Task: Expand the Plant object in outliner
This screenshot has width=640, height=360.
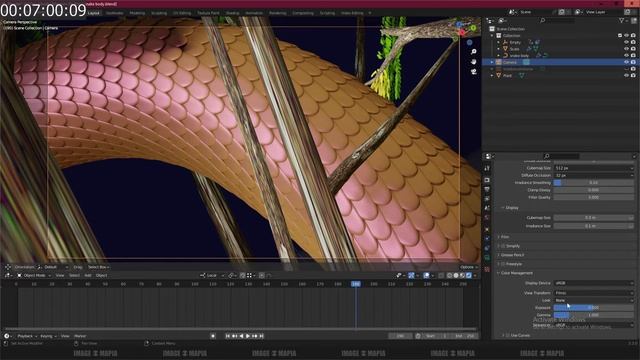Action: pos(492,76)
